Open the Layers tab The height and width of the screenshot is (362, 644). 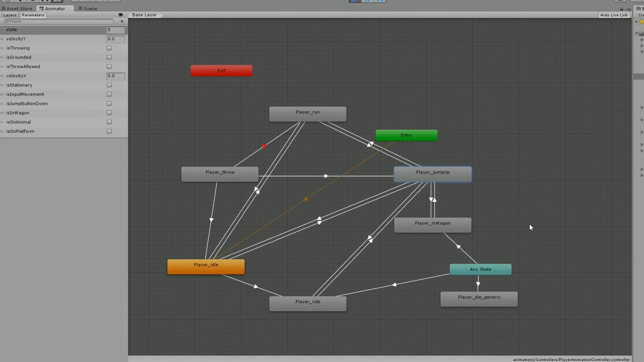point(10,15)
